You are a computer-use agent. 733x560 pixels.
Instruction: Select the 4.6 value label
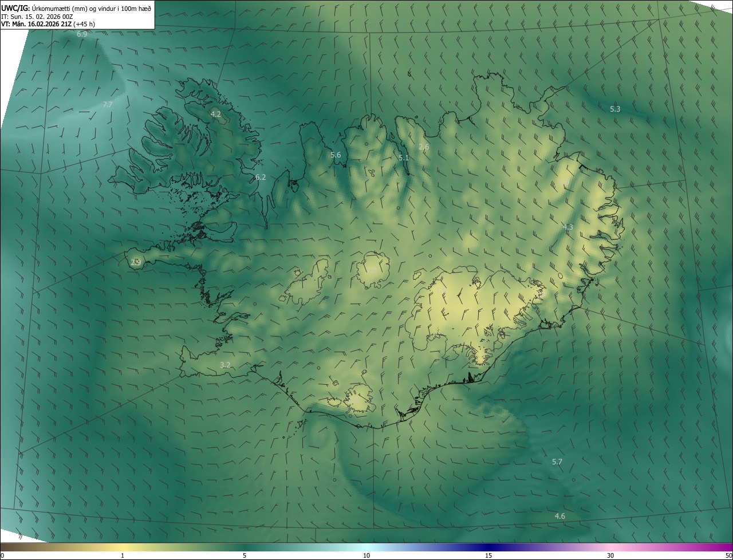[x=559, y=516]
